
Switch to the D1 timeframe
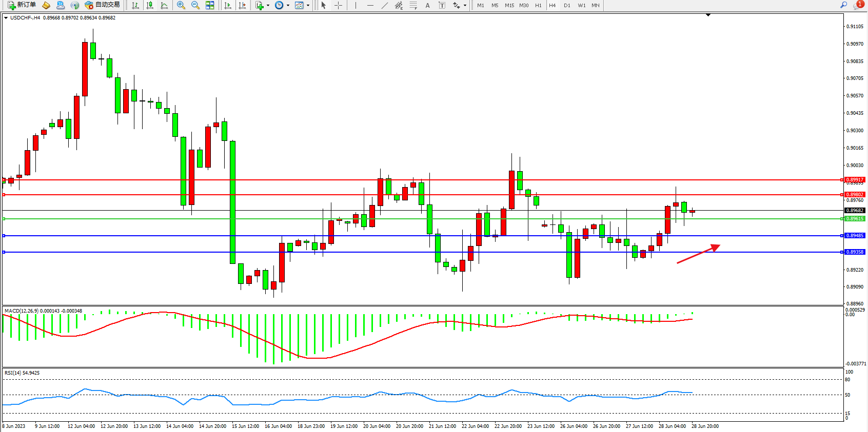(567, 5)
